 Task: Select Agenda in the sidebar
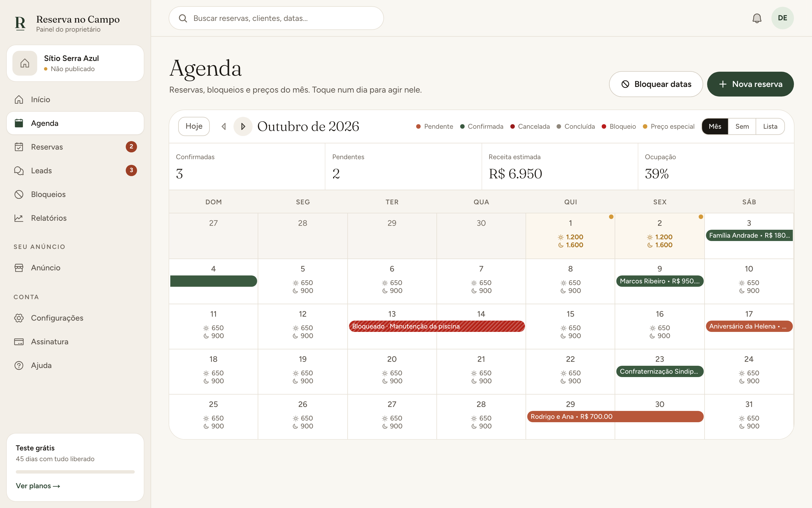tap(75, 123)
